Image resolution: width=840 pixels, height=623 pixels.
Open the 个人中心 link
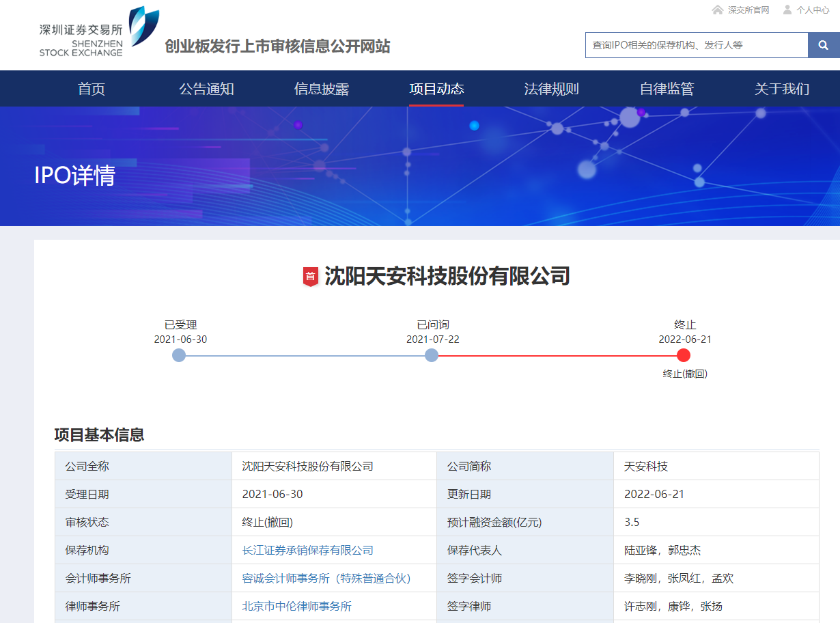click(x=813, y=10)
